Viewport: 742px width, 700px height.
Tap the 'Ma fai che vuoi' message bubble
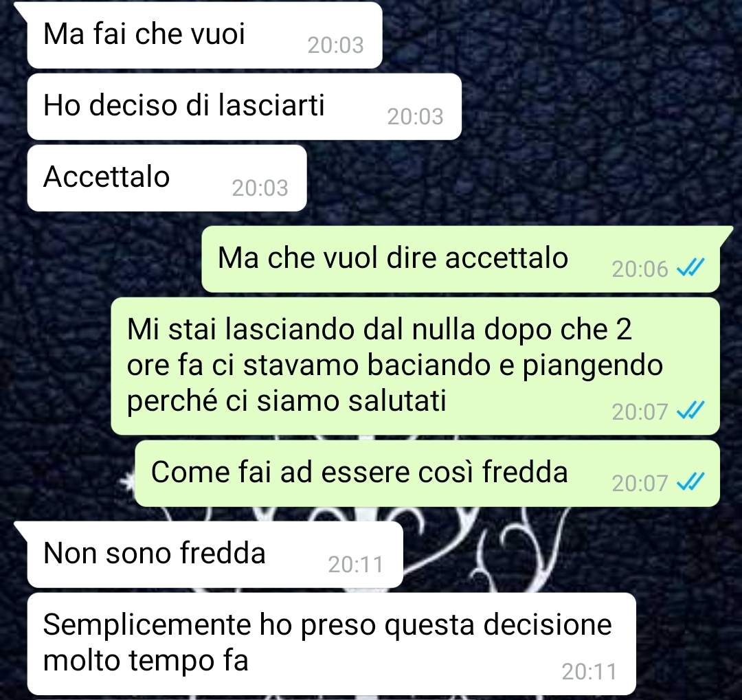pyautogui.click(x=205, y=36)
